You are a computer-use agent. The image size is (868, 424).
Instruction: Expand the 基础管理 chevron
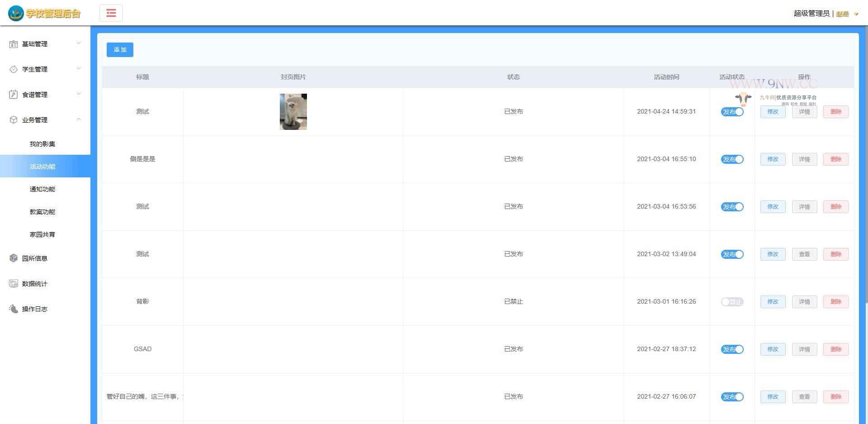click(79, 43)
